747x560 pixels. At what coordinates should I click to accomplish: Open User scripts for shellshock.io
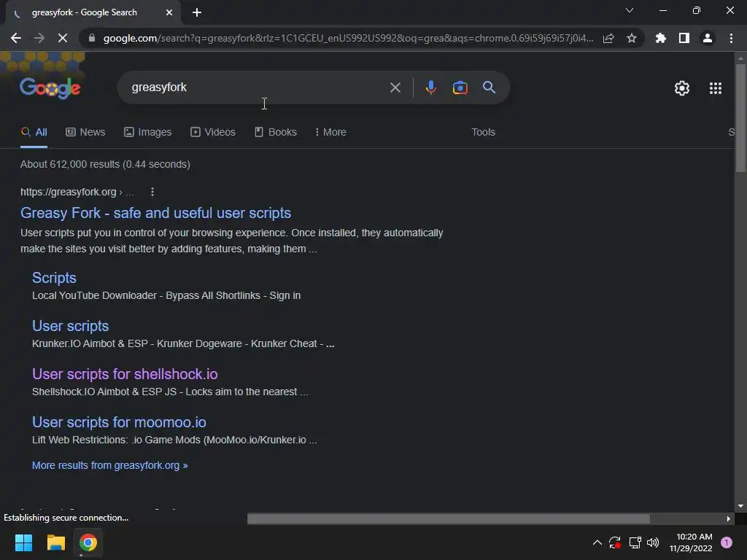(125, 374)
